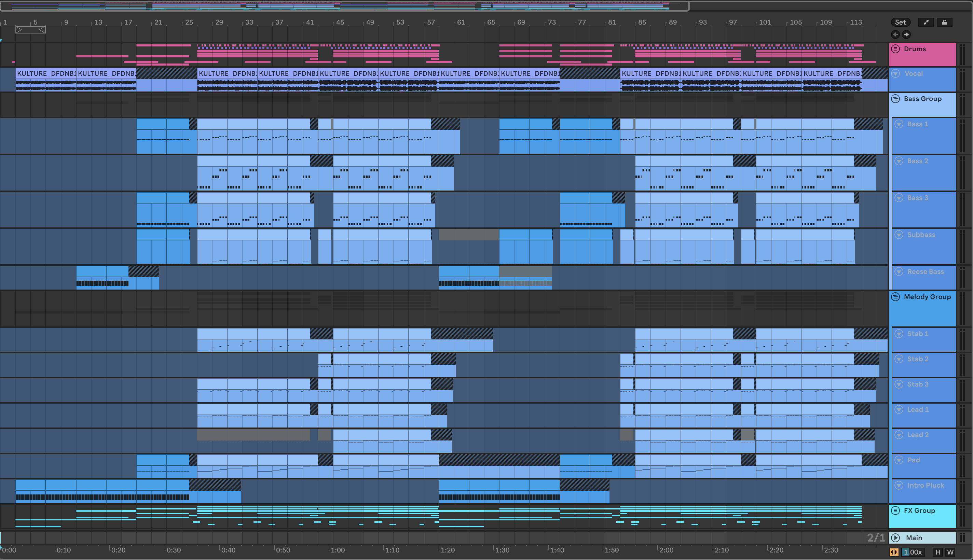Expand the Reese Bass track arrow

[x=899, y=271]
